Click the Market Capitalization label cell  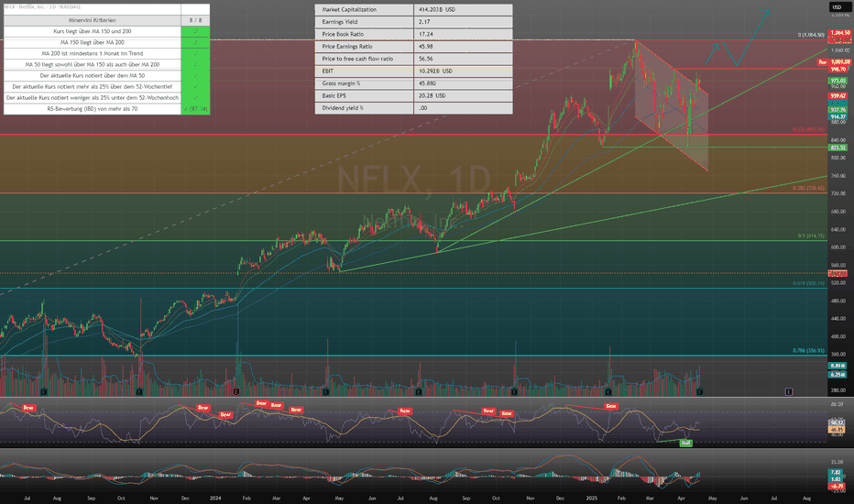pyautogui.click(x=364, y=10)
